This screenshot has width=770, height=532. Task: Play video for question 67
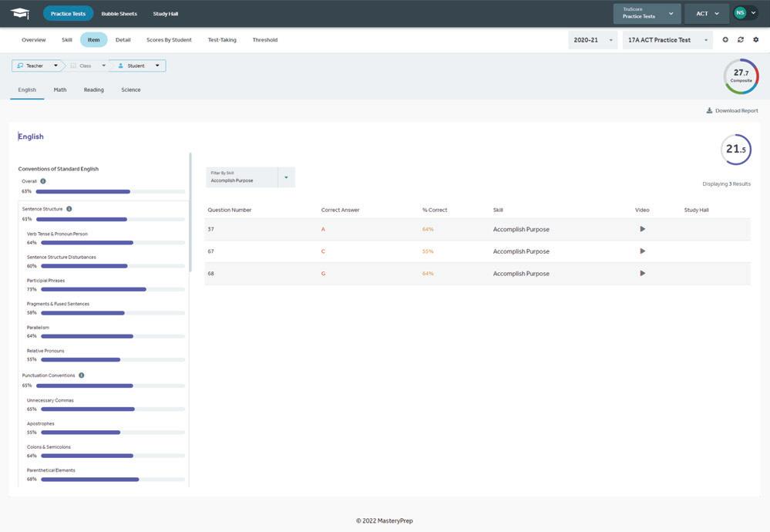pos(642,251)
